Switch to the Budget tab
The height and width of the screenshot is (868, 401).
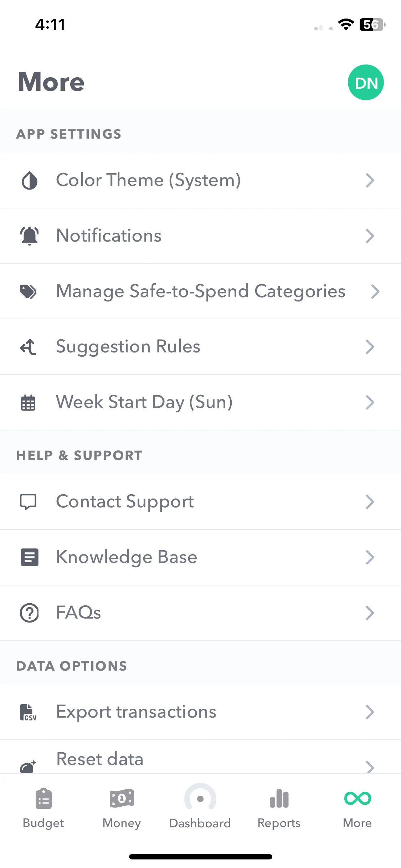(x=43, y=808)
